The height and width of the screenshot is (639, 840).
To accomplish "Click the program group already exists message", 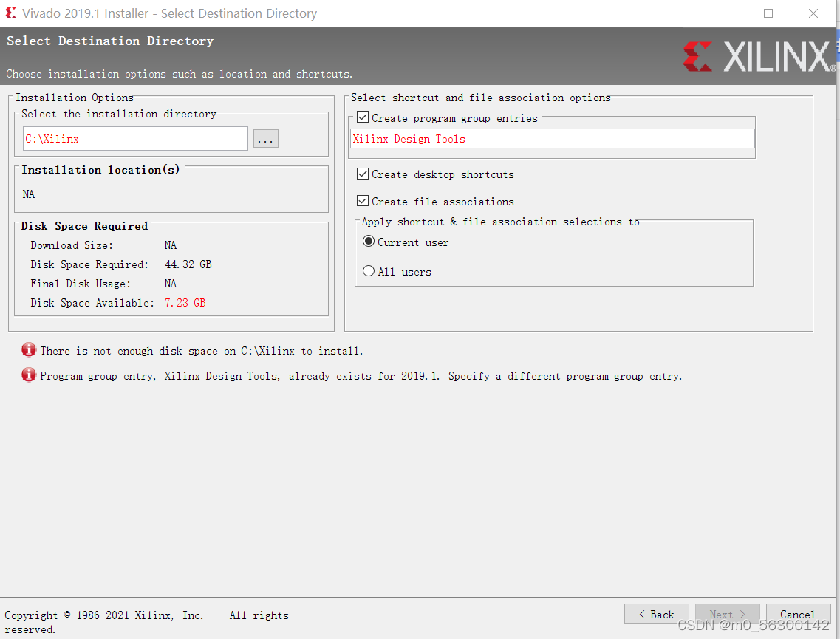I will point(361,376).
